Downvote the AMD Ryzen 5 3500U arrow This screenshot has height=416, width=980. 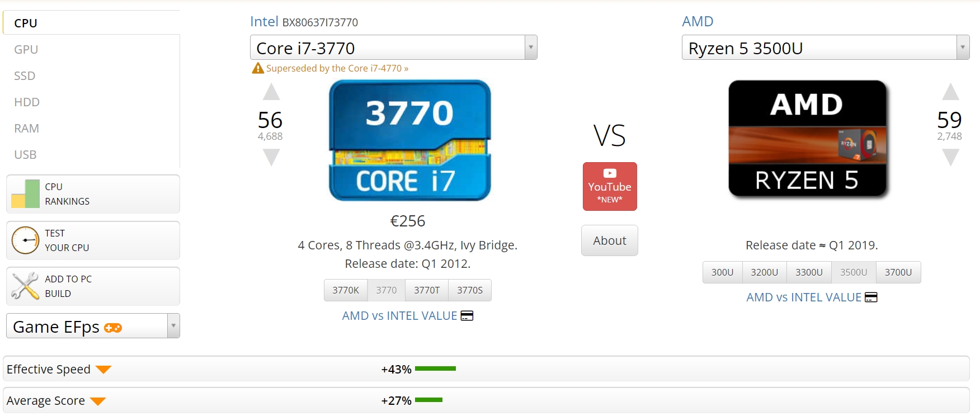pos(950,158)
